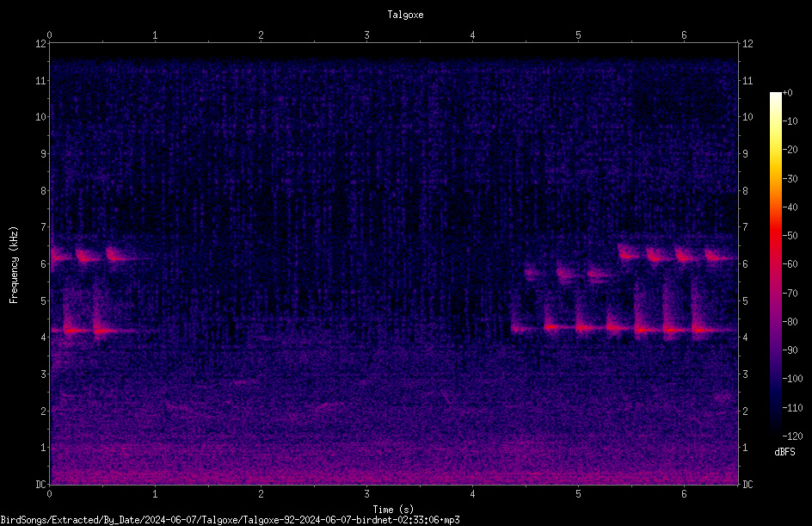The width and height of the screenshot is (812, 526).
Task: Click the file path text at bottom
Action: click(230, 520)
